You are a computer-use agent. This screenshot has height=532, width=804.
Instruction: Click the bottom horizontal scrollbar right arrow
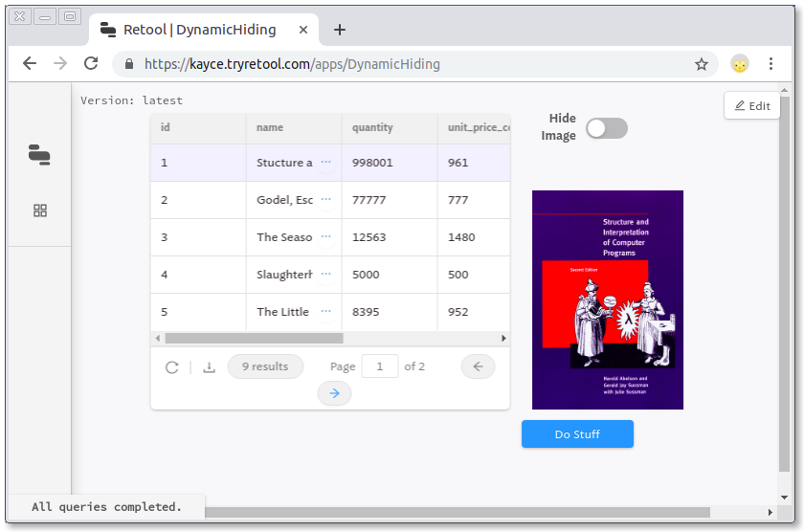(770, 513)
